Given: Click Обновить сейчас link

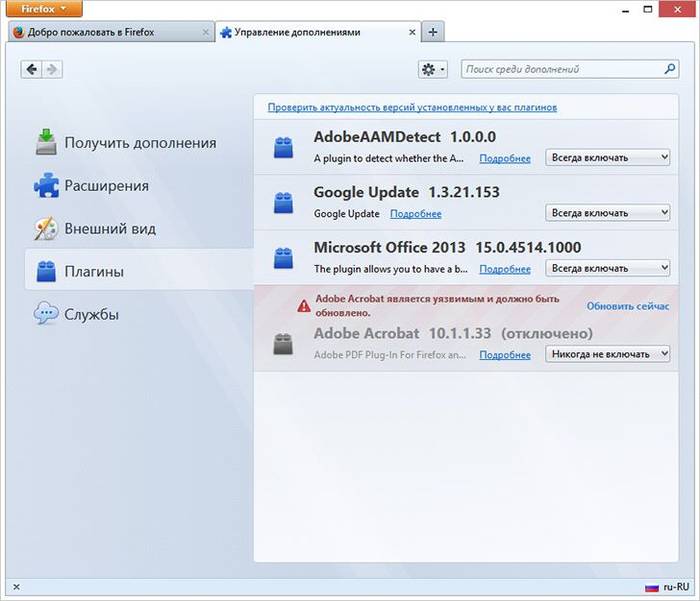Looking at the screenshot, I should [627, 305].
